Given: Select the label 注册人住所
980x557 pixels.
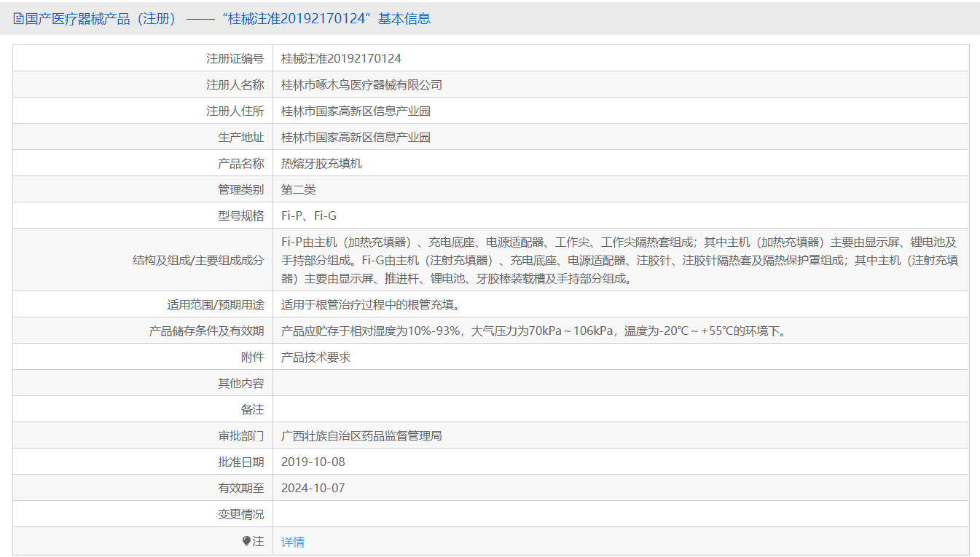Looking at the screenshot, I should [x=235, y=111].
